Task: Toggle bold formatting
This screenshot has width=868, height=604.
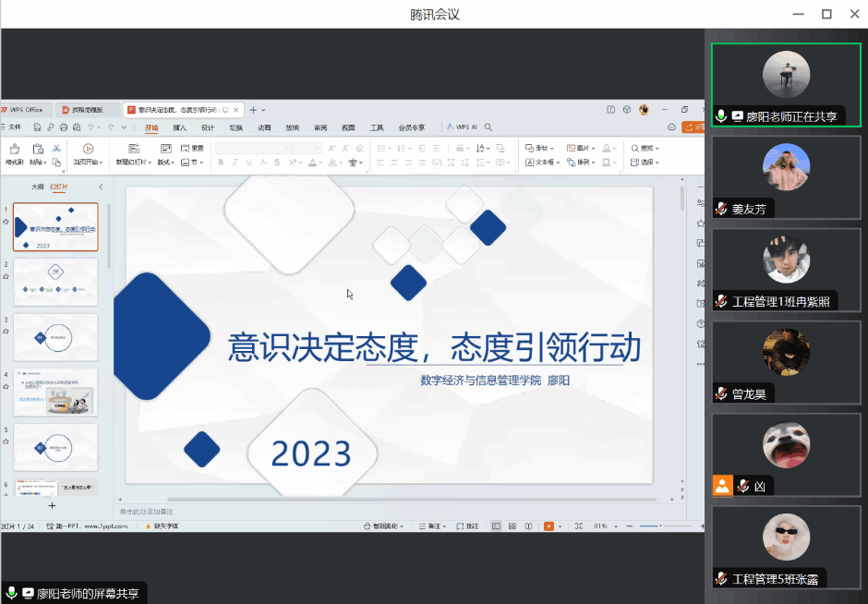Action: click(222, 163)
